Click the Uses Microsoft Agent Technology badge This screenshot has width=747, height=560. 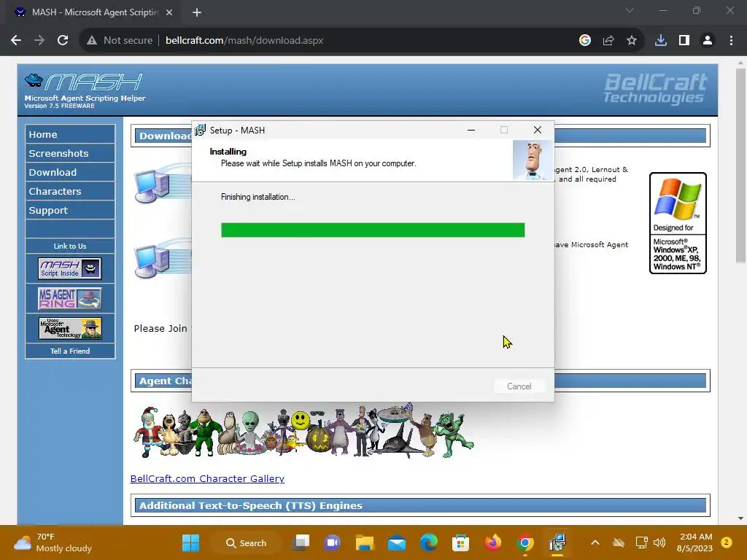pyautogui.click(x=70, y=329)
